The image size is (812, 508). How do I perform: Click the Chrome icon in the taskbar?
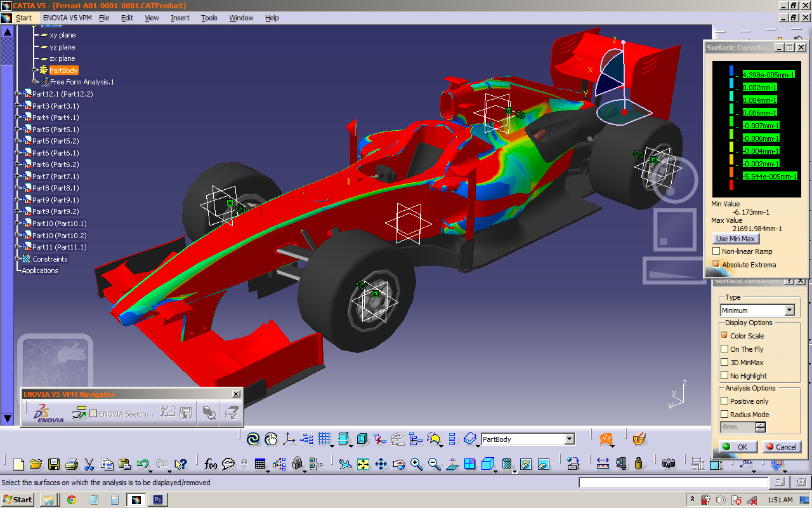71,500
